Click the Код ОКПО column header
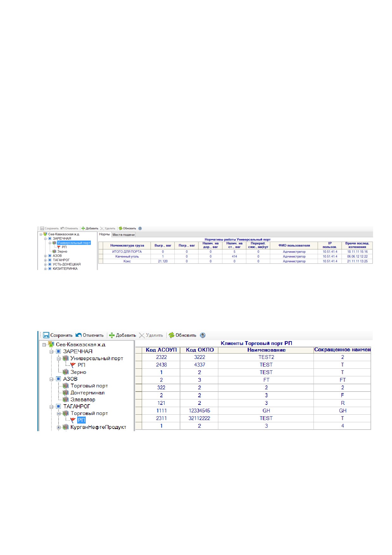This screenshot has width=392, height=555. (x=199, y=350)
